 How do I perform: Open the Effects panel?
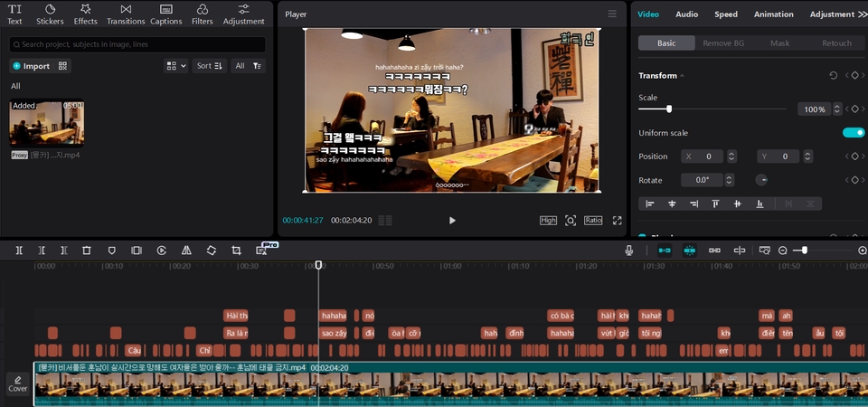(85, 14)
